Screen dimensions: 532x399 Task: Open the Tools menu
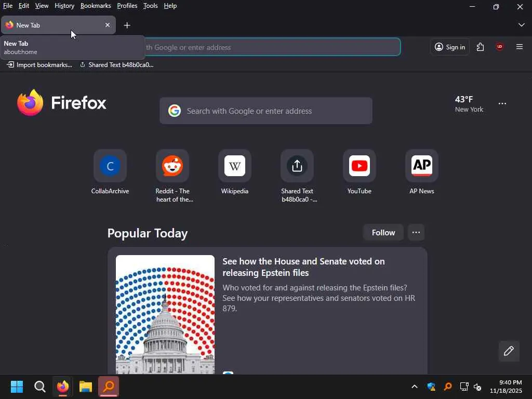pos(150,6)
